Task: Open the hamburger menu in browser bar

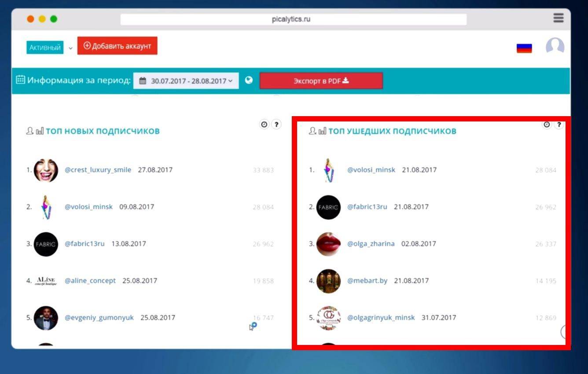Action: (x=558, y=18)
